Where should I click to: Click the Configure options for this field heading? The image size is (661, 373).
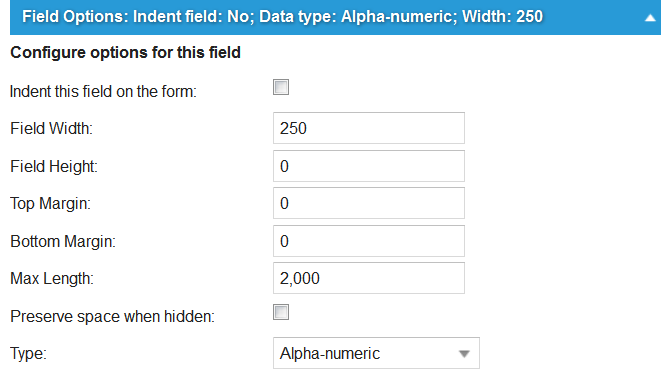126,53
